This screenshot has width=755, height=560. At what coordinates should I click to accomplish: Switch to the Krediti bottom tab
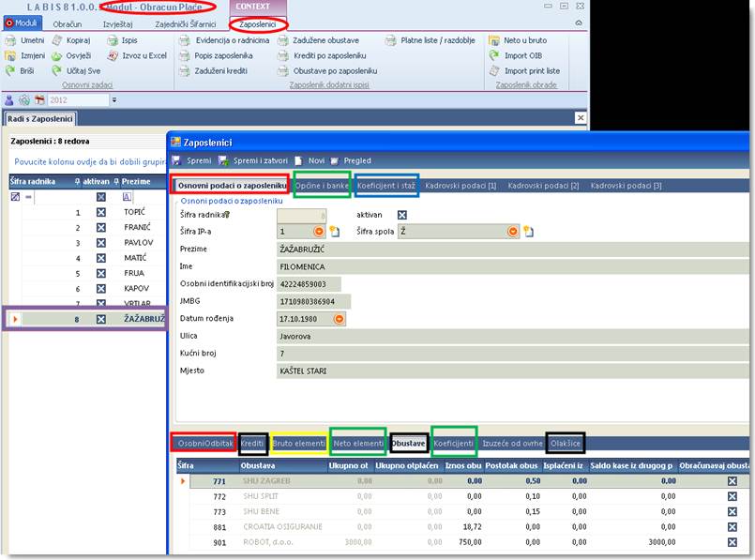click(253, 444)
